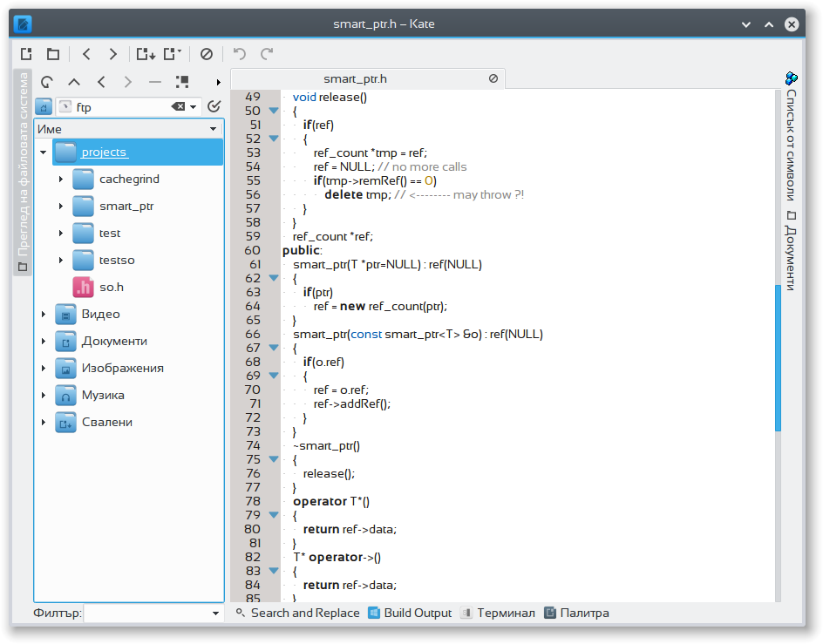Go forward in the file browser history
This screenshot has height=644, width=823.
(x=127, y=82)
